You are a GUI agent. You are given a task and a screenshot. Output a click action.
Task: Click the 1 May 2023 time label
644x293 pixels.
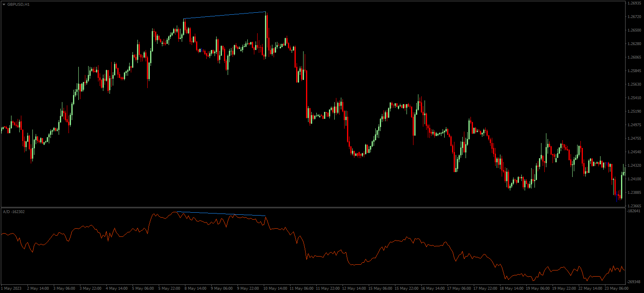pyautogui.click(x=11, y=288)
